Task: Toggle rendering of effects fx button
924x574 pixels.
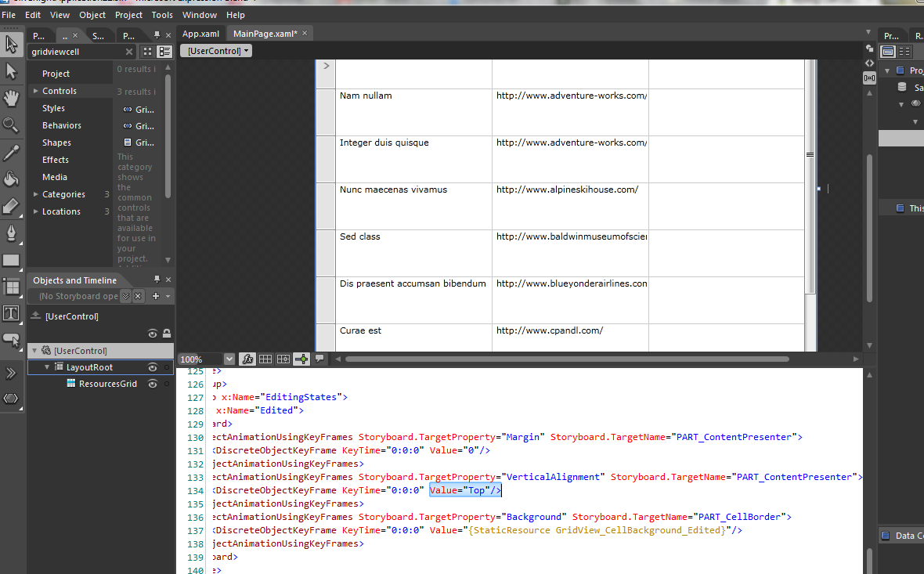Action: (x=247, y=359)
